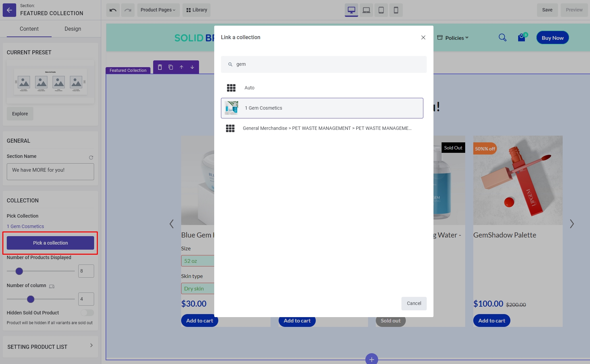Close the Link a collection dialog

tap(423, 37)
